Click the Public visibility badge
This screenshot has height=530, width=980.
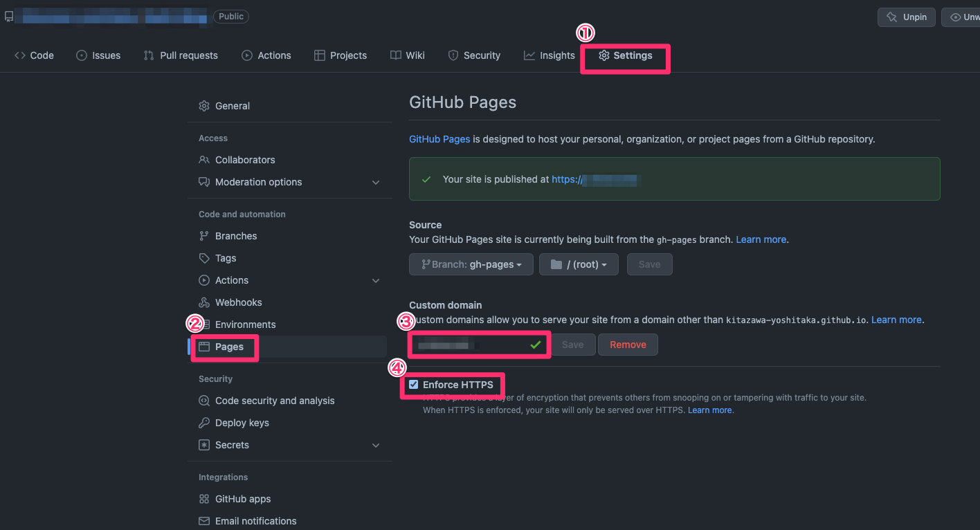pos(231,16)
